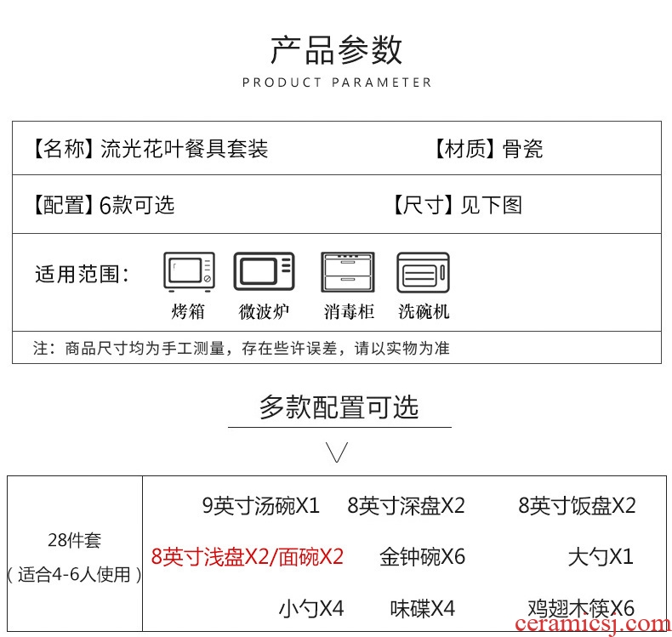672x637 pixels.
Task: Click the oven (烤箱) icon
Action: pyautogui.click(x=188, y=273)
